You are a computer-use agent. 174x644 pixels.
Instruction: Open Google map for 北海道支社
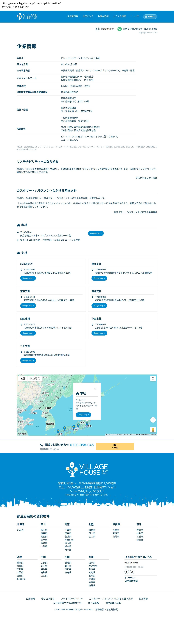click(28, 278)
